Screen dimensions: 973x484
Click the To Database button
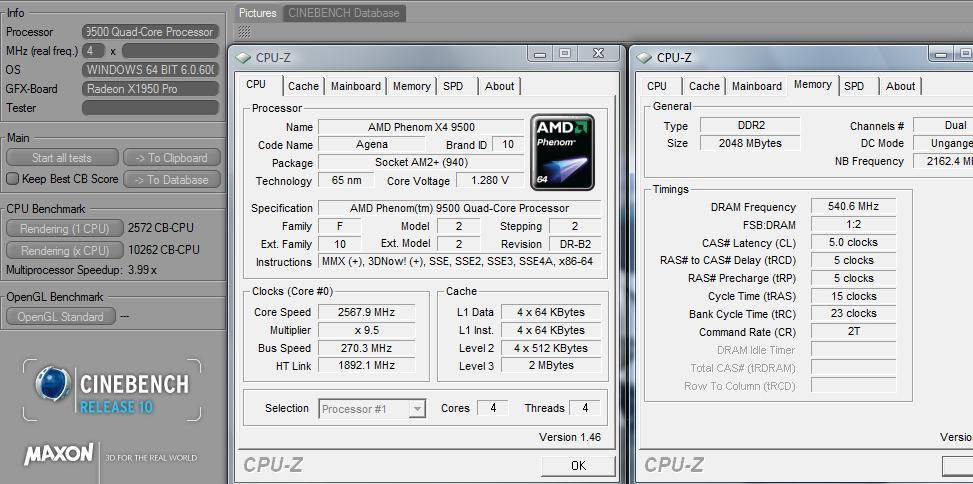pyautogui.click(x=172, y=179)
